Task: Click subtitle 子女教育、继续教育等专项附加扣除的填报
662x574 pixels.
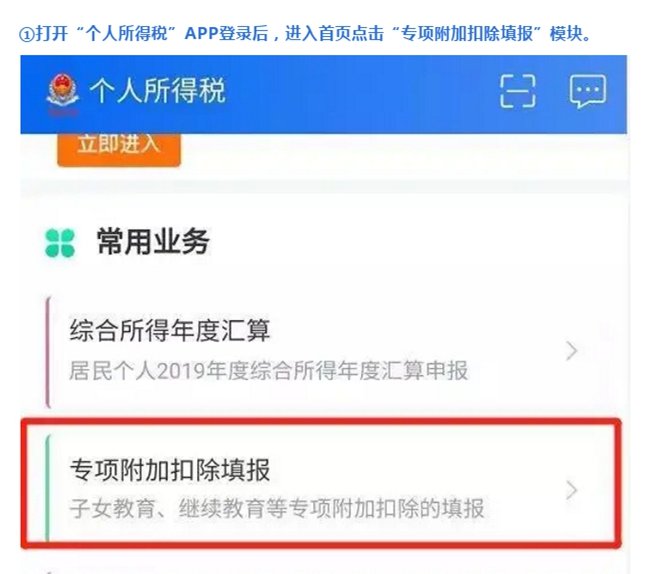Action: click(x=277, y=508)
